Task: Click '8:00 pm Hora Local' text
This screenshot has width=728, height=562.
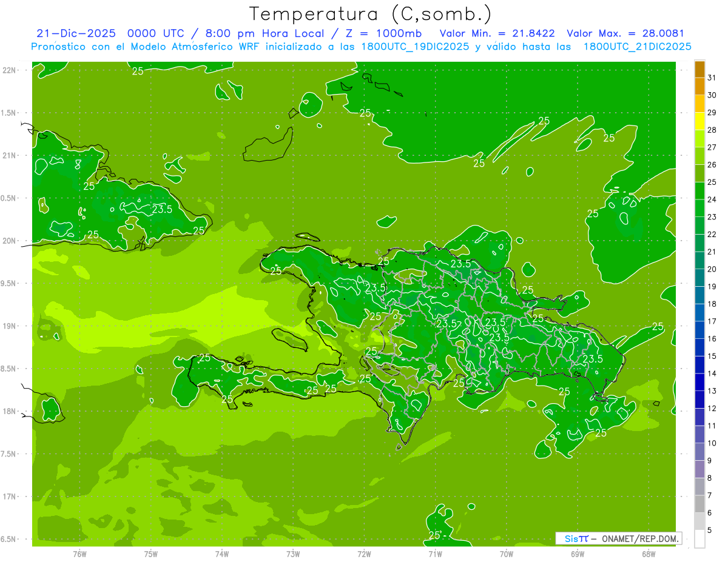Action: coord(265,33)
